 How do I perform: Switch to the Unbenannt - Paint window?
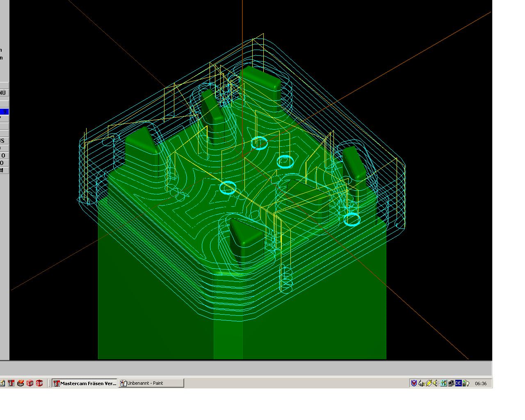point(151,383)
